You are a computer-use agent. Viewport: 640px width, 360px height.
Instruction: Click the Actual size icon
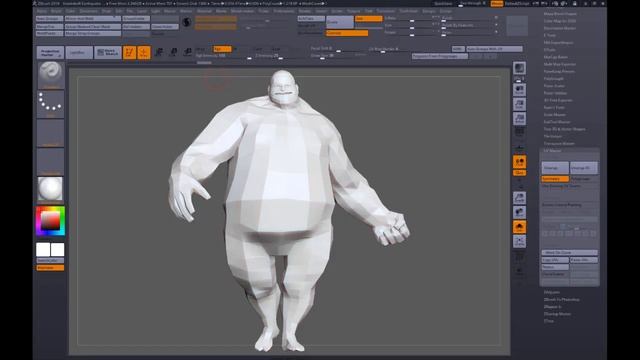[519, 118]
